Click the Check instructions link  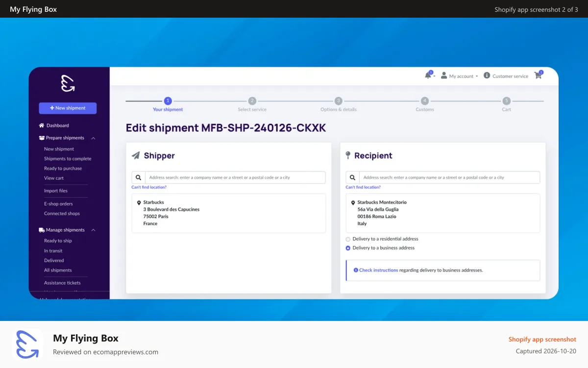(378, 270)
